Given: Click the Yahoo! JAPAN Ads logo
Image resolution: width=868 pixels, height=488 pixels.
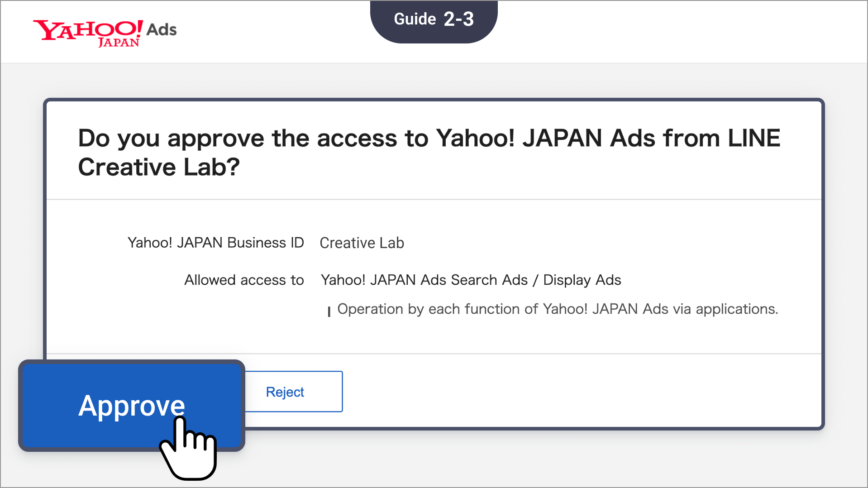Looking at the screenshot, I should [x=104, y=32].
